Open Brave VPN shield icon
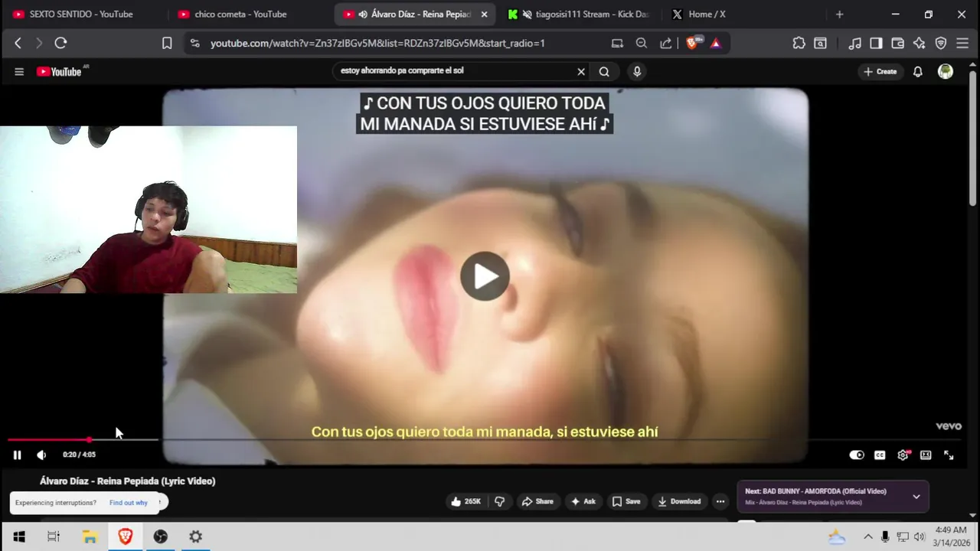Viewport: 980px width, 551px height. pos(941,44)
